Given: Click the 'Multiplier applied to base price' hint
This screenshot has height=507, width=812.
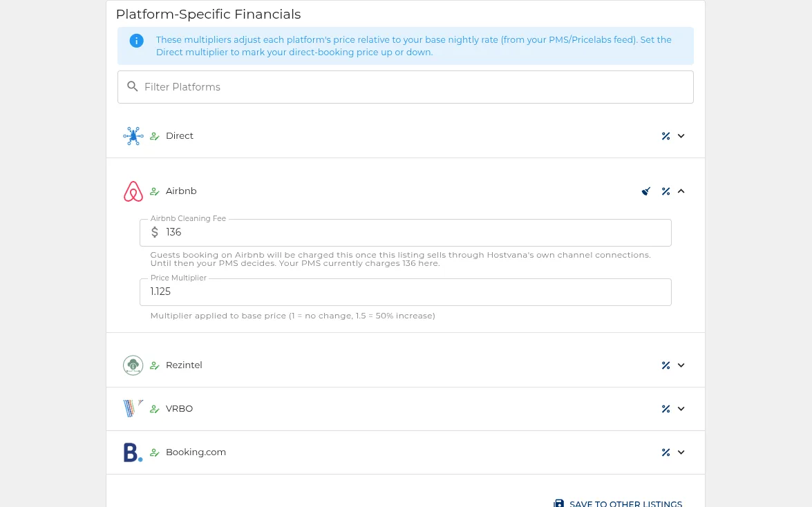Looking at the screenshot, I should tap(292, 316).
